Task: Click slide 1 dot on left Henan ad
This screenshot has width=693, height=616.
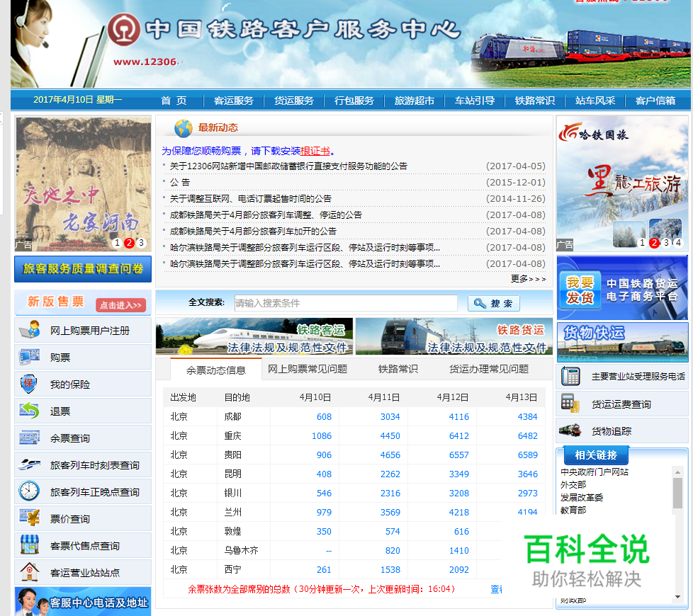Action: point(117,242)
